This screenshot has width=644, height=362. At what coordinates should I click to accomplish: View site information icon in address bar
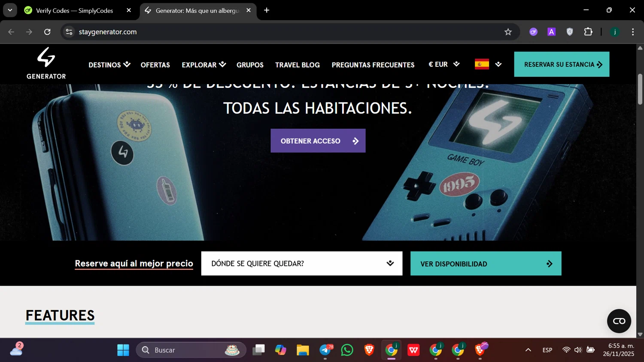point(69,32)
